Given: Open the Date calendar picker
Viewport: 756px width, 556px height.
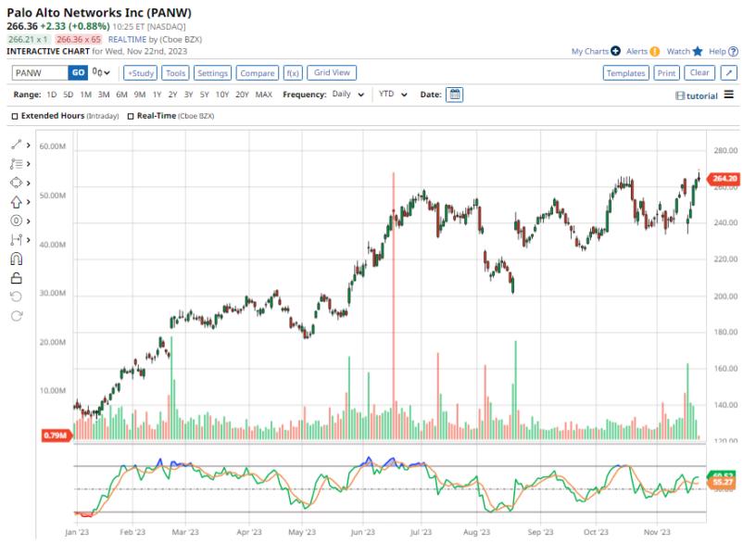Looking at the screenshot, I should coord(455,95).
